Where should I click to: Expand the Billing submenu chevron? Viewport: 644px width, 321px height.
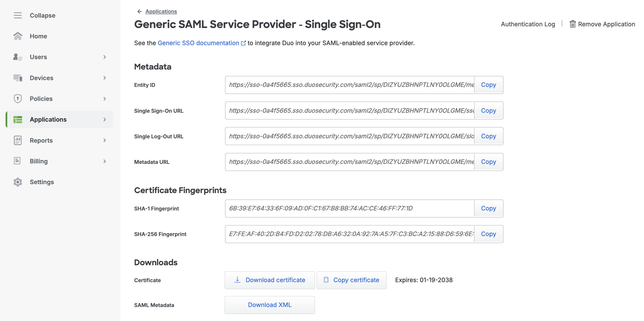click(x=105, y=161)
